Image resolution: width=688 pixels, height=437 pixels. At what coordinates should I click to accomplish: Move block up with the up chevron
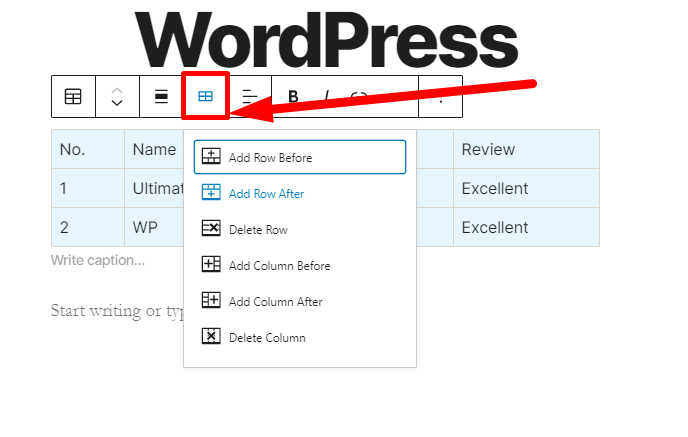tap(117, 90)
